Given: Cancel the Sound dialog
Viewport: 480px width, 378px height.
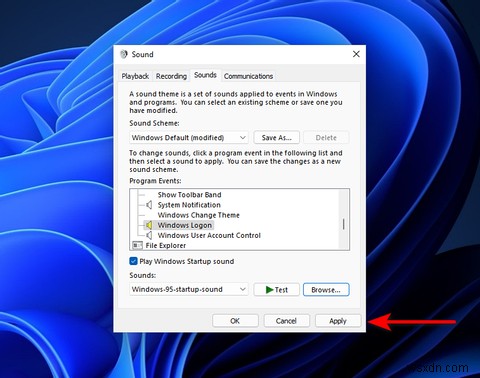Looking at the screenshot, I should pyautogui.click(x=286, y=321).
